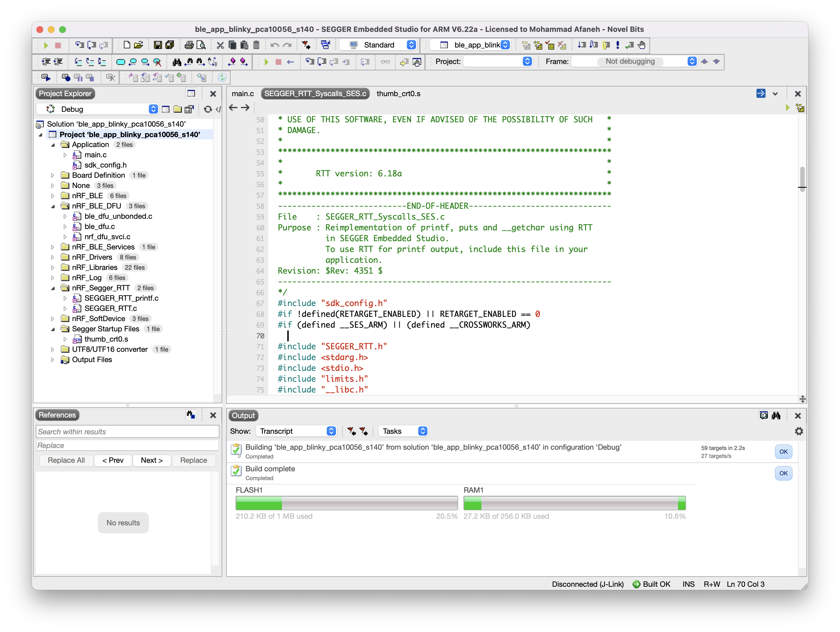
Task: Open Output panel settings gear
Action: pos(799,431)
